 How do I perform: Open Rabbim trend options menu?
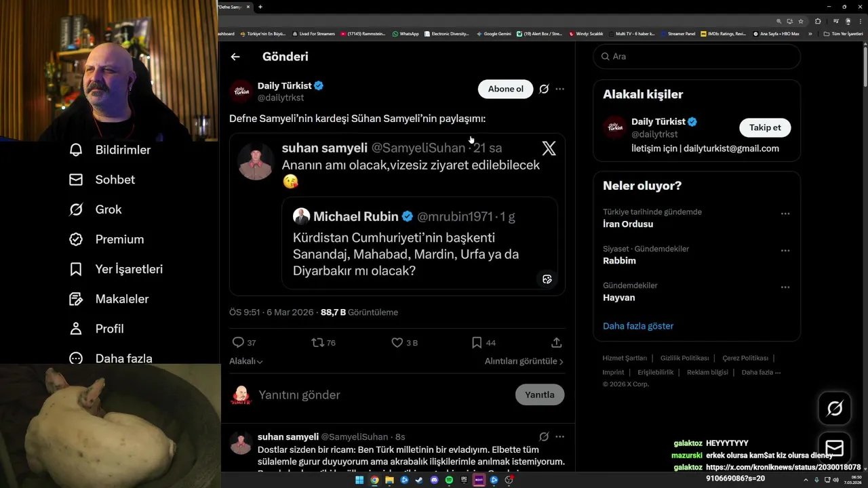pos(785,250)
